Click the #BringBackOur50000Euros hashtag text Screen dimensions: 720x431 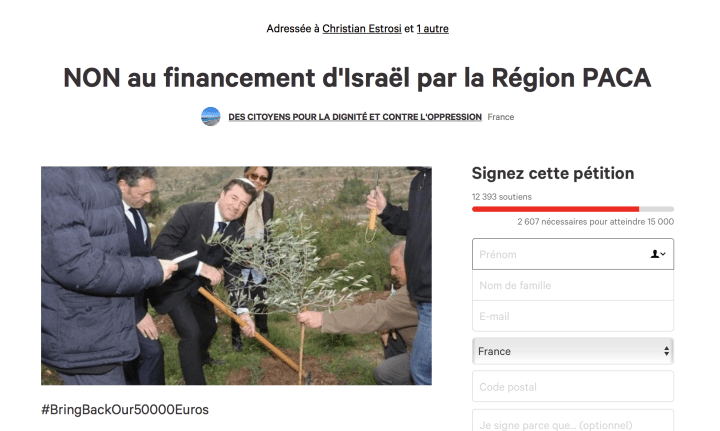click(x=125, y=409)
